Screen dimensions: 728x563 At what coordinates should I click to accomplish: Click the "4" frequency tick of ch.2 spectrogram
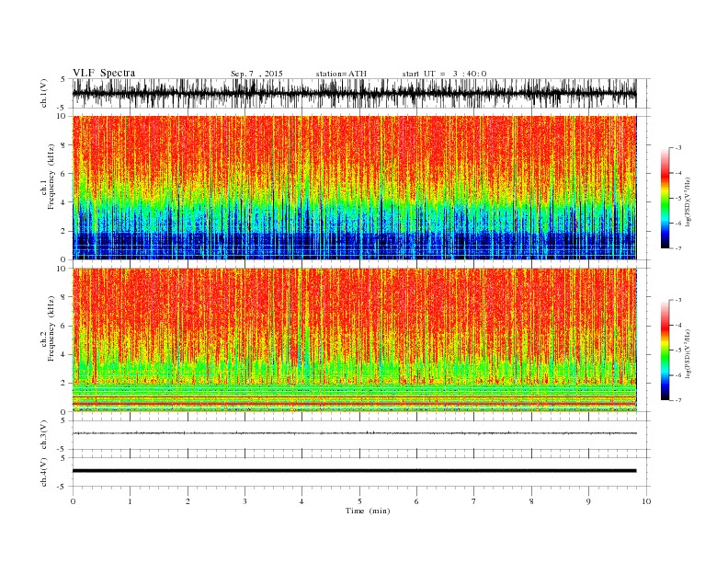64,354
